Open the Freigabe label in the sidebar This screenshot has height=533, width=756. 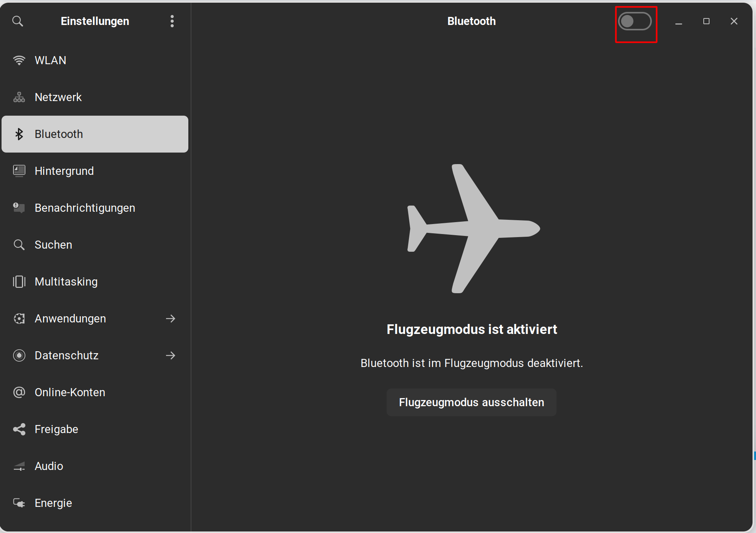[x=56, y=429]
